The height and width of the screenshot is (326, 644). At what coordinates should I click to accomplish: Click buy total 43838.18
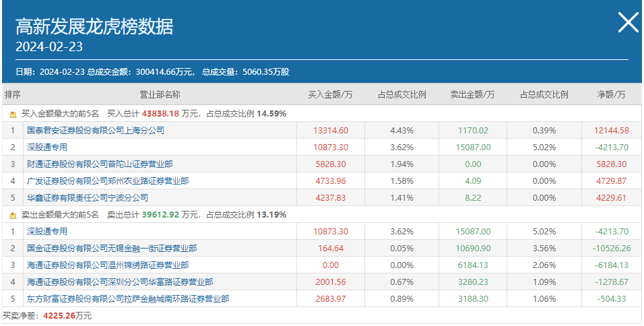pos(160,114)
